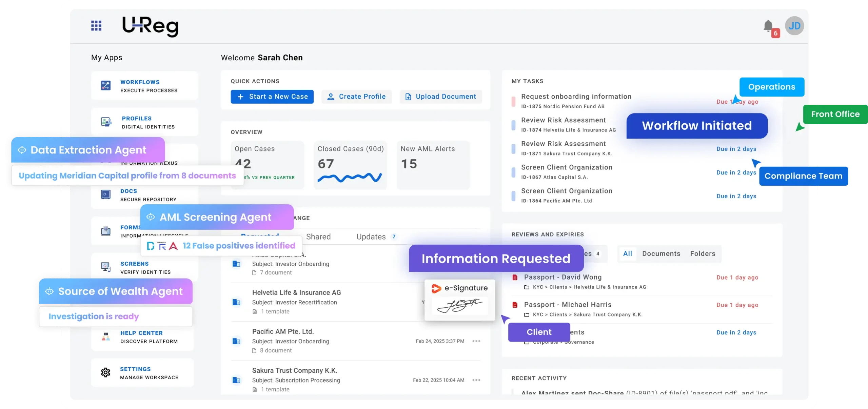The width and height of the screenshot is (868, 409).
Task: Open the Profiles digital identities icon
Action: (x=106, y=122)
